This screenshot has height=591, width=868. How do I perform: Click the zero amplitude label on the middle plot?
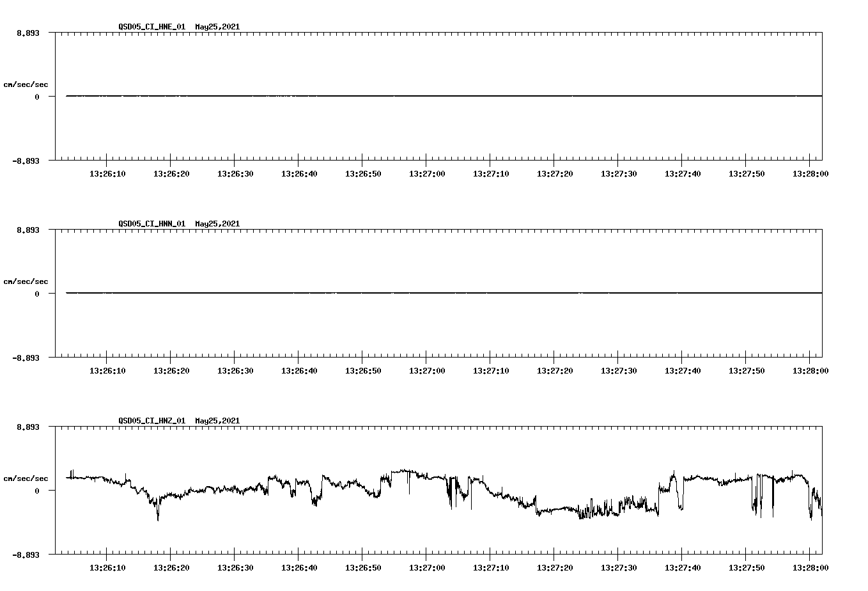(38, 294)
